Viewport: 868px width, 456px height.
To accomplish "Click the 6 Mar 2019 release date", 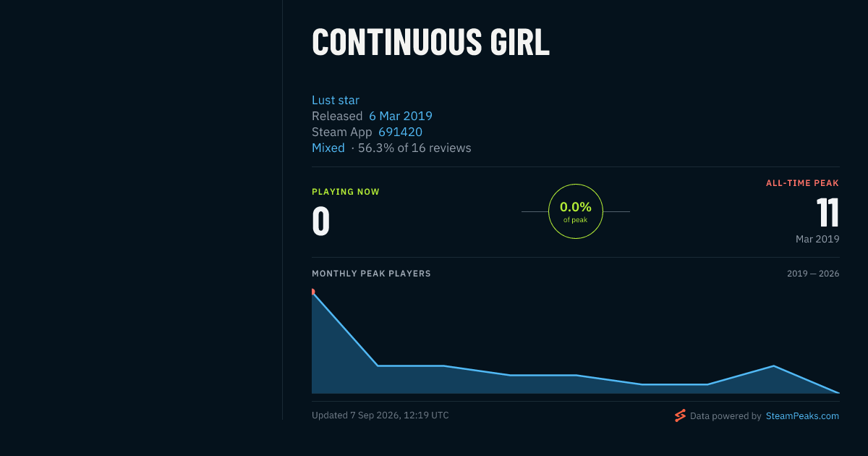I will (x=401, y=117).
